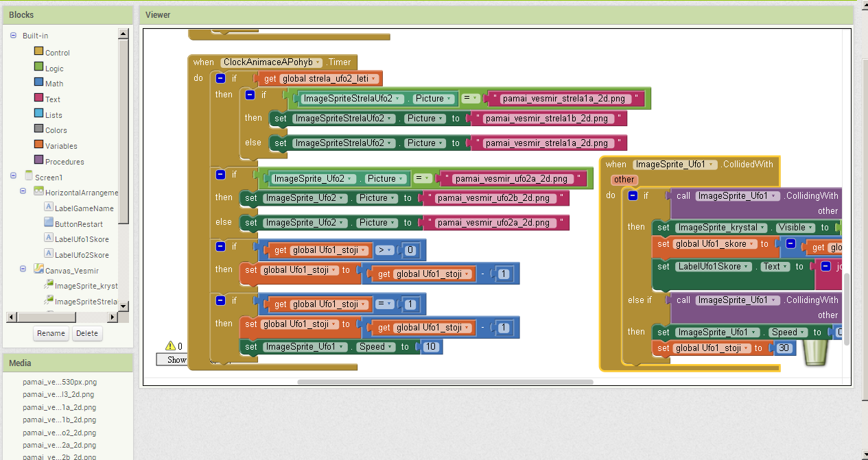
Task: Toggle mutator on Ufo1_stoji equals 1 if block
Action: click(x=221, y=300)
